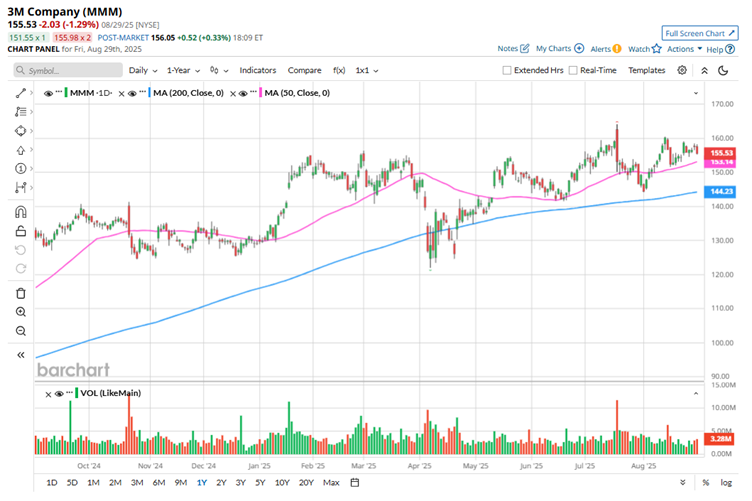Switch to dark mode moon icon
This screenshot has height=501, width=752.
[723, 70]
